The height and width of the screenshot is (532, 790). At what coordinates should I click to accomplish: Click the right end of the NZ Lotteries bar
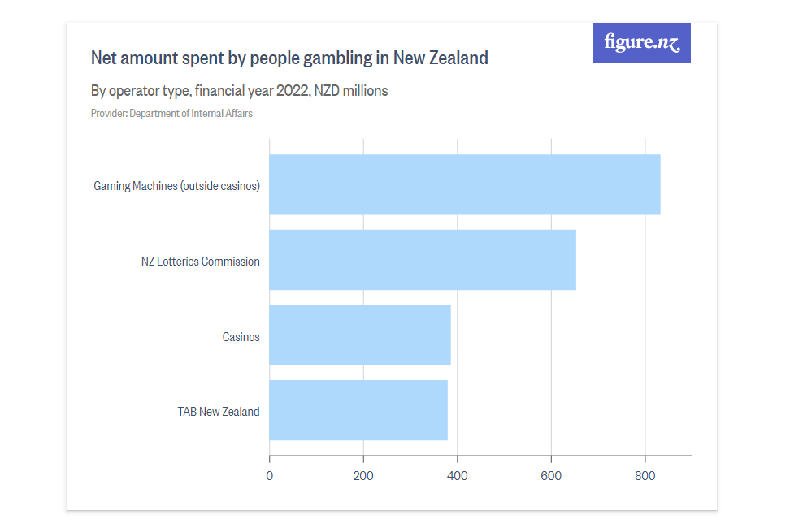pos(575,260)
